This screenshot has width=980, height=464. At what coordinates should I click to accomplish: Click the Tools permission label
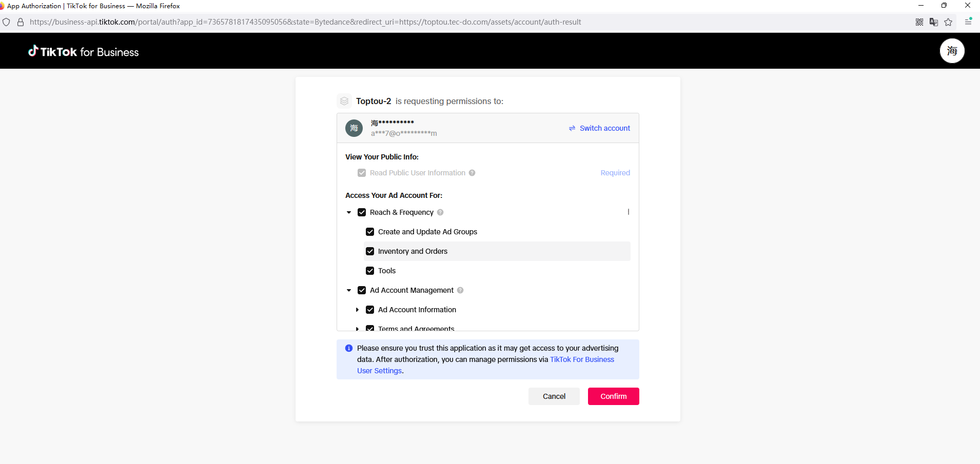(x=387, y=271)
